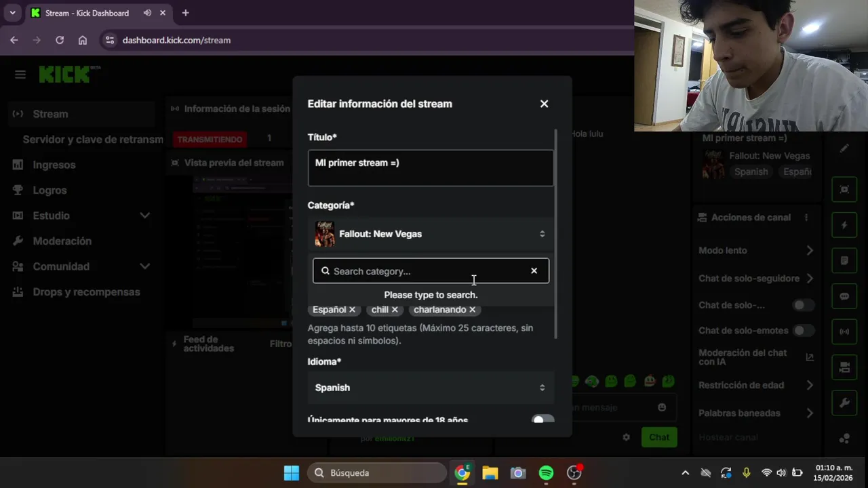The image size is (868, 488).
Task: Open the emoji picker in chat input
Action: click(662, 407)
